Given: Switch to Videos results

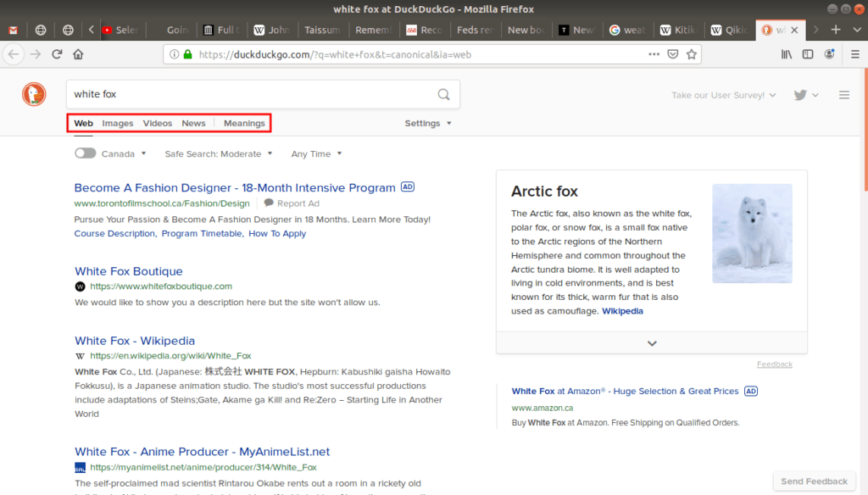Looking at the screenshot, I should click(x=157, y=123).
